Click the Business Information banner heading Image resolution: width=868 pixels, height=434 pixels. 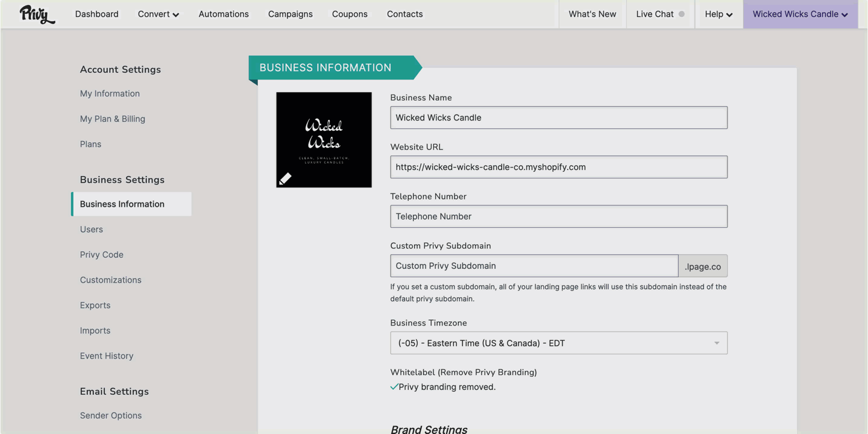pos(325,68)
